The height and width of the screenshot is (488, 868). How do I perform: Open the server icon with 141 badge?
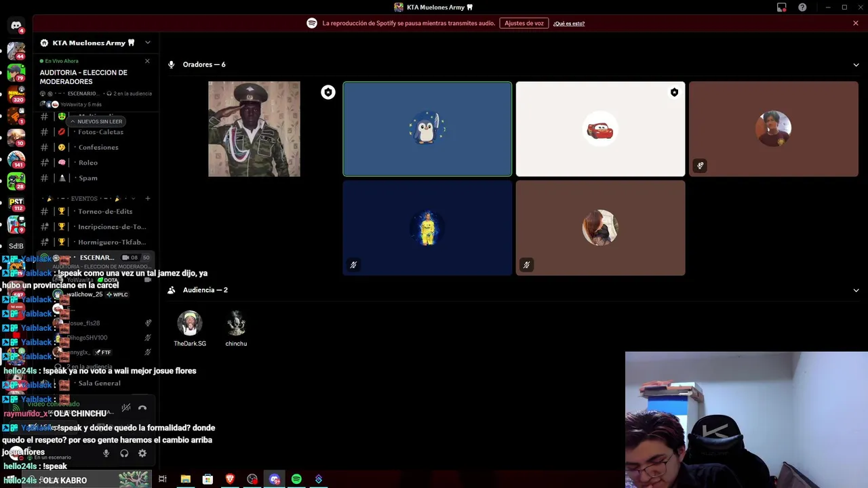click(x=16, y=159)
